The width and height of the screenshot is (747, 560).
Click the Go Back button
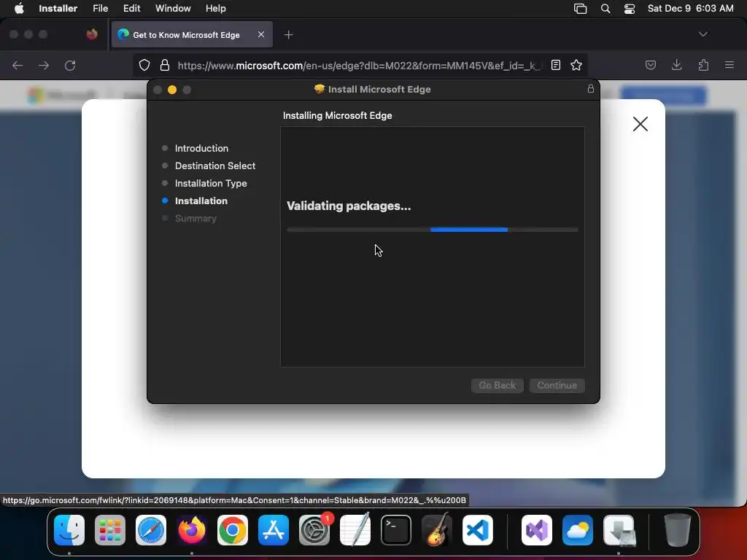(497, 385)
